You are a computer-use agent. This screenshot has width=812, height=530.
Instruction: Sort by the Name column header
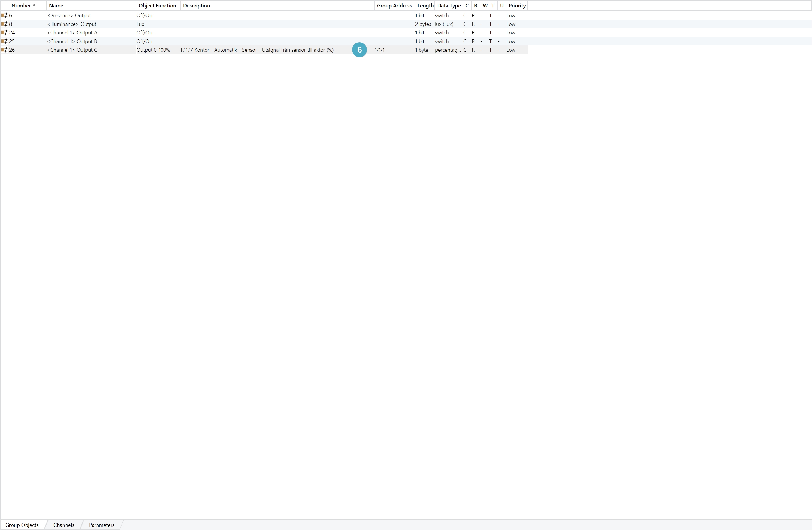pyautogui.click(x=56, y=5)
